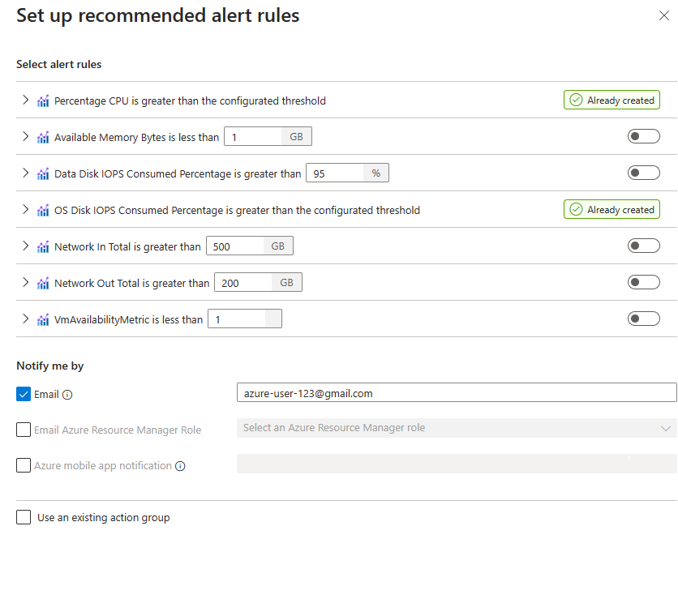Click the Data Disk IOPS metric icon
678x616 pixels.
pyautogui.click(x=43, y=173)
